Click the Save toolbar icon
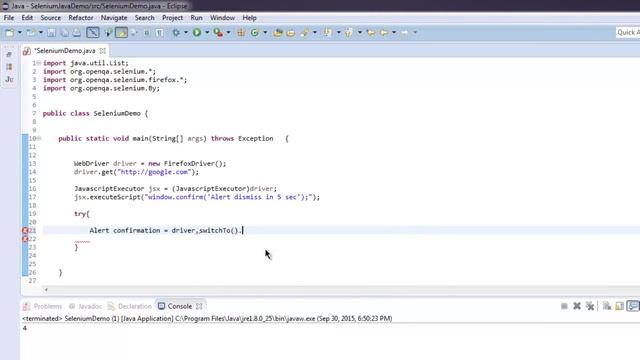 [51, 32]
